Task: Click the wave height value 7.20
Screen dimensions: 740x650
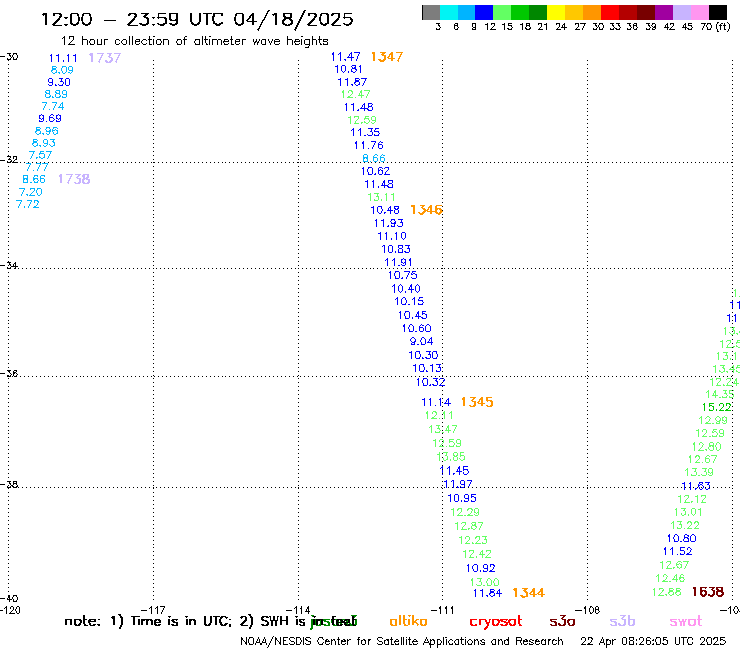Action: point(31,192)
